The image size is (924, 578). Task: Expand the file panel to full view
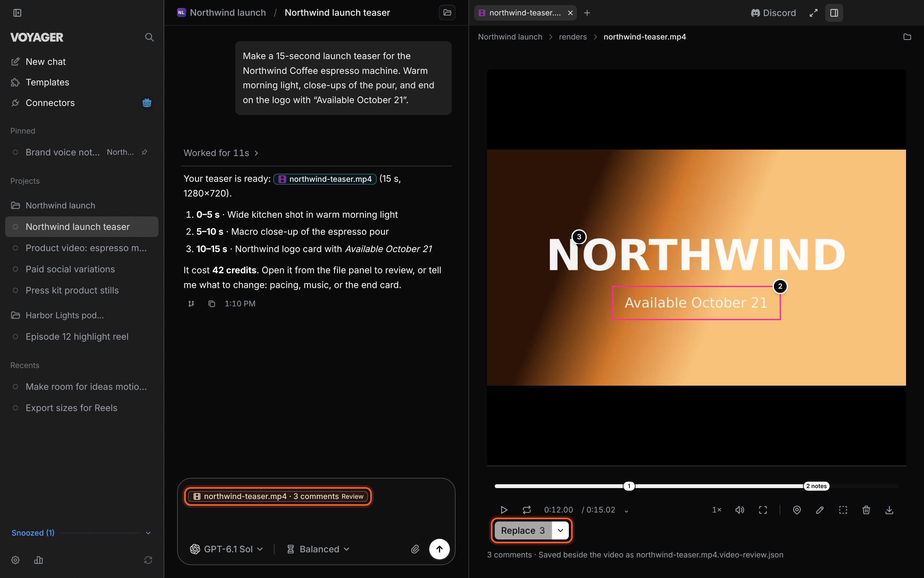click(814, 13)
